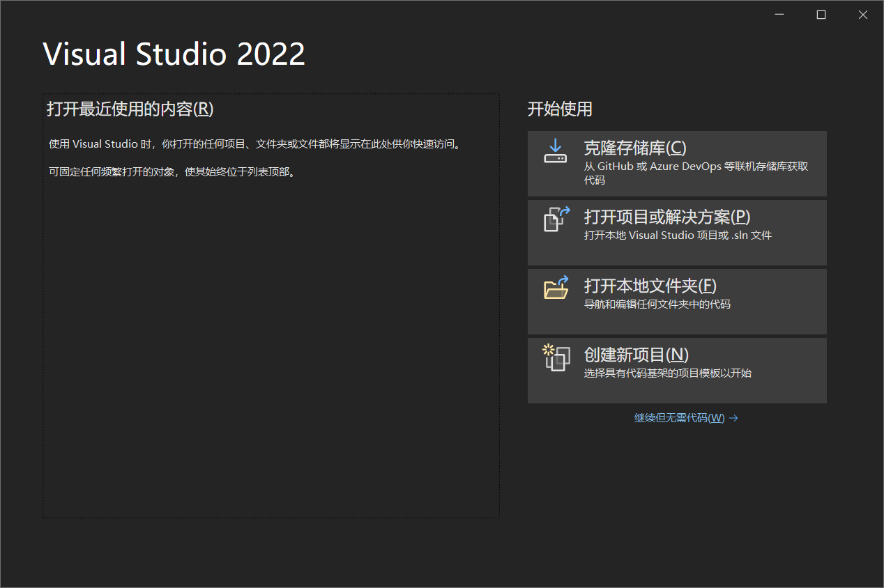The width and height of the screenshot is (884, 588).
Task: Click description 打开本地 Visual Studio 项目或 .sln 文件
Action: [x=678, y=235]
